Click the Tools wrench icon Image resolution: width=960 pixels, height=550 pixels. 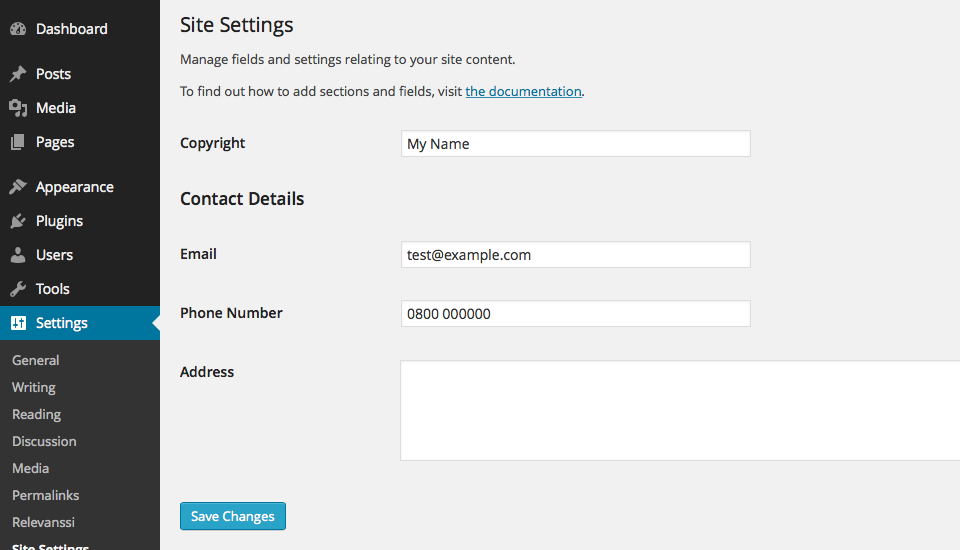click(x=18, y=289)
